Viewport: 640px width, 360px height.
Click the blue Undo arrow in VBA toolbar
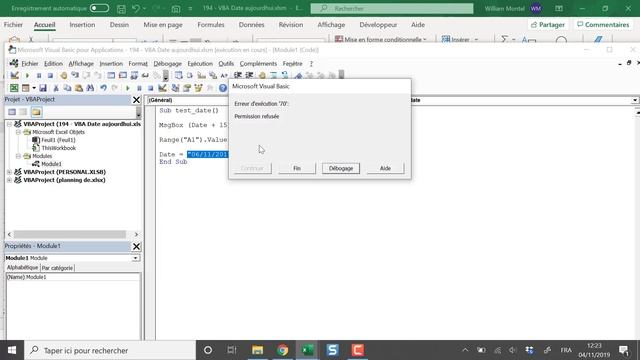click(x=103, y=88)
